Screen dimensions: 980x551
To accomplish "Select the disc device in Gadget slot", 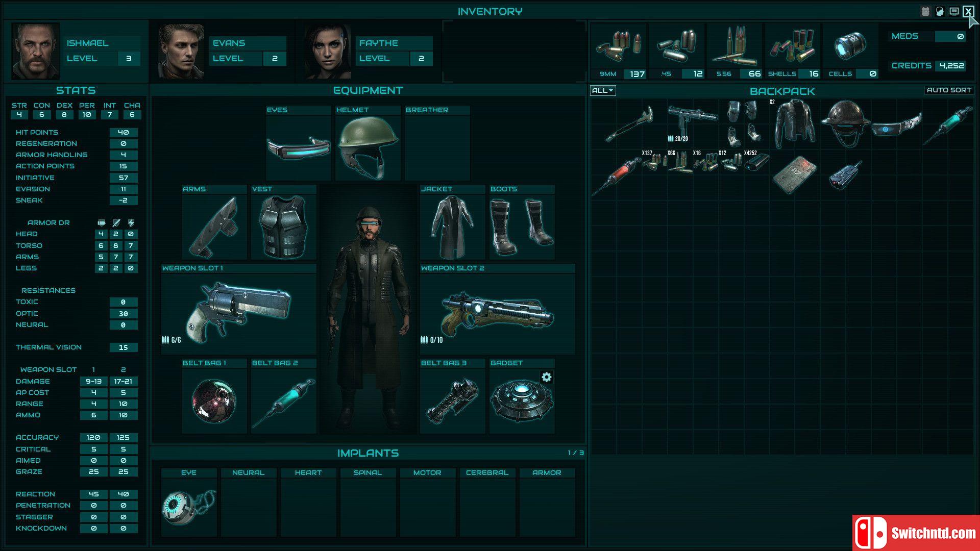I will click(522, 400).
